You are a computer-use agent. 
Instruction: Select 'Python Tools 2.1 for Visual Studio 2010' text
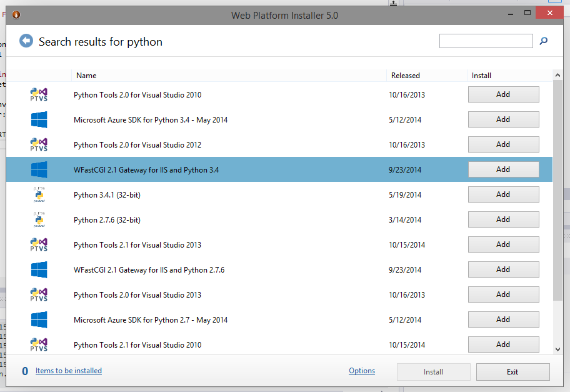pyautogui.click(x=137, y=345)
